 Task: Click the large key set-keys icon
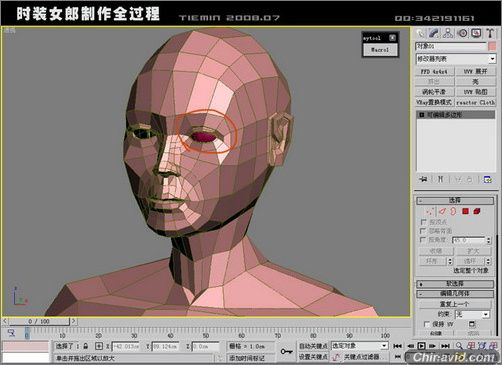coord(286,351)
